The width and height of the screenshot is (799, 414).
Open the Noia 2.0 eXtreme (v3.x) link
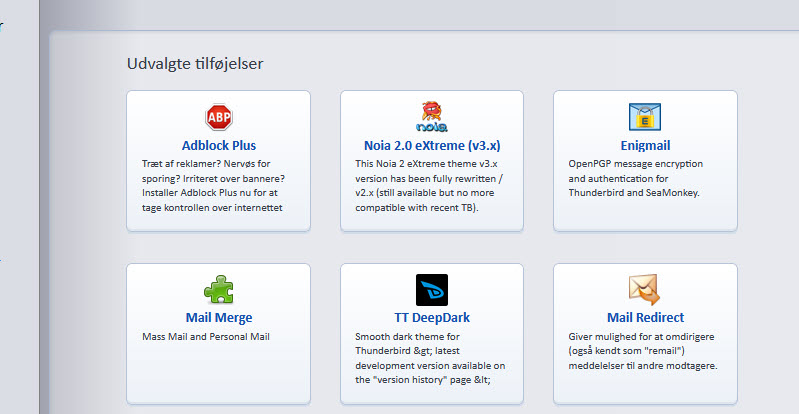pyautogui.click(x=432, y=145)
